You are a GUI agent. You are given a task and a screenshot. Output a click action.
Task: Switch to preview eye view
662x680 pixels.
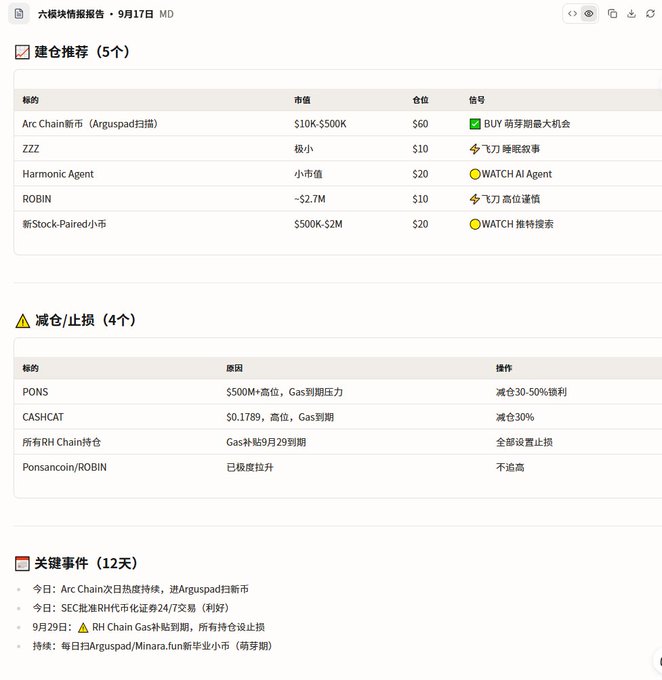tap(589, 14)
